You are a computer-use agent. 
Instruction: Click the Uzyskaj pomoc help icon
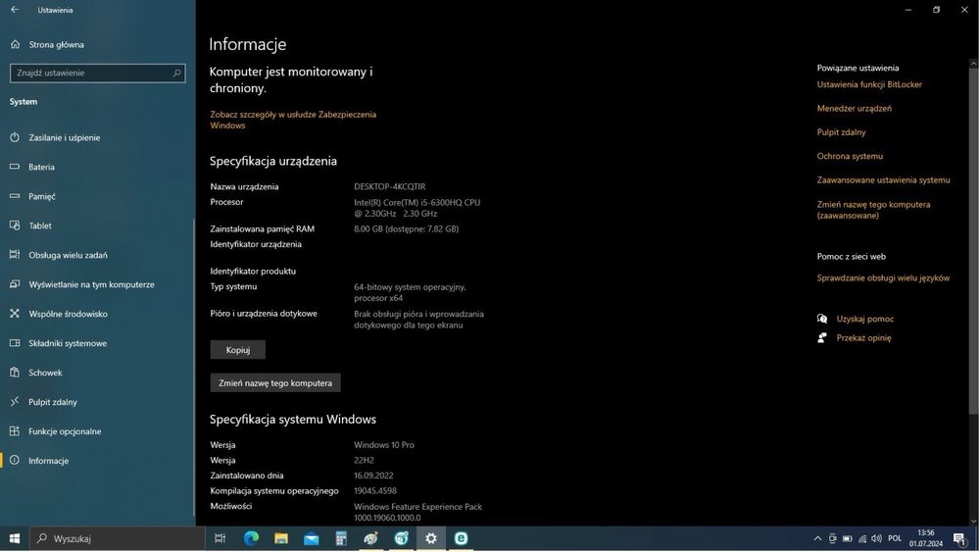[x=822, y=319]
